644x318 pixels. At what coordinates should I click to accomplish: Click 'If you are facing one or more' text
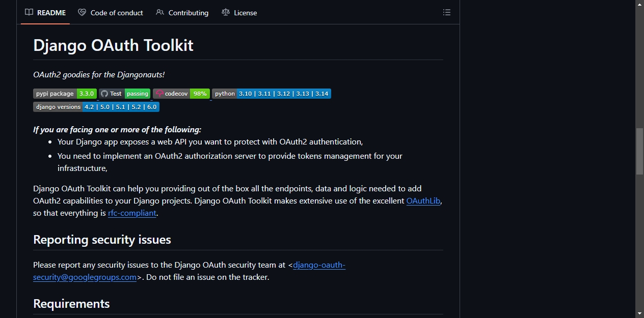coord(117,130)
